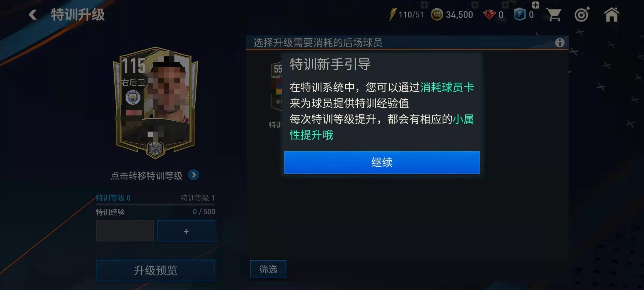Open the info icon in panel header
The image size is (644, 290).
point(559,42)
